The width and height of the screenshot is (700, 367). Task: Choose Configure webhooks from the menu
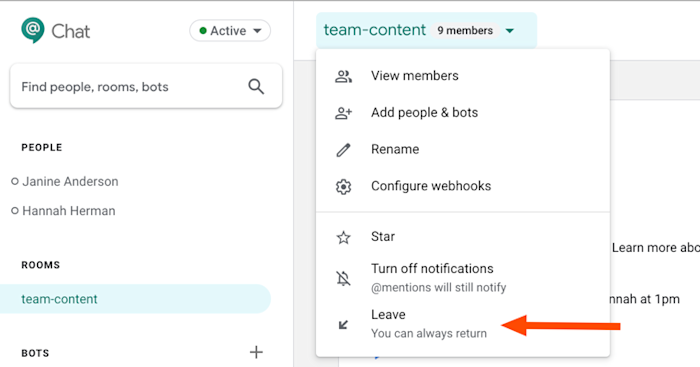point(463,186)
